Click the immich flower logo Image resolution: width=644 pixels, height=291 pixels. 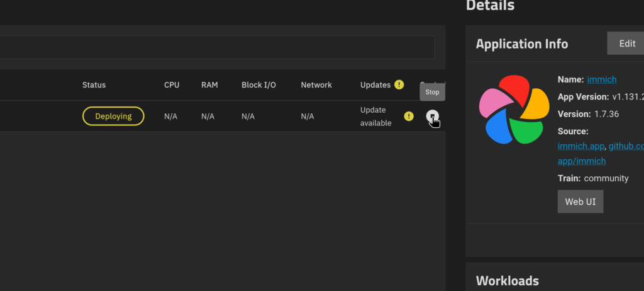point(514,110)
